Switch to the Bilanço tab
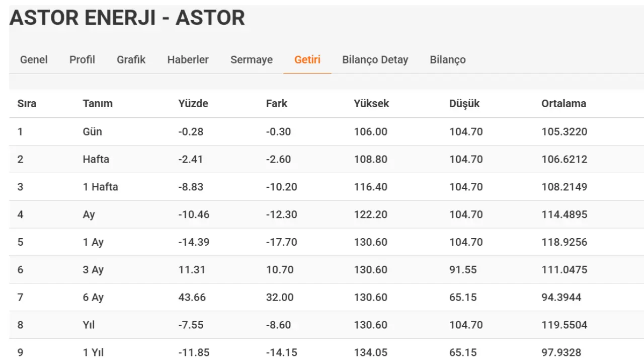Screen dimensions: 644x361 click(448, 59)
